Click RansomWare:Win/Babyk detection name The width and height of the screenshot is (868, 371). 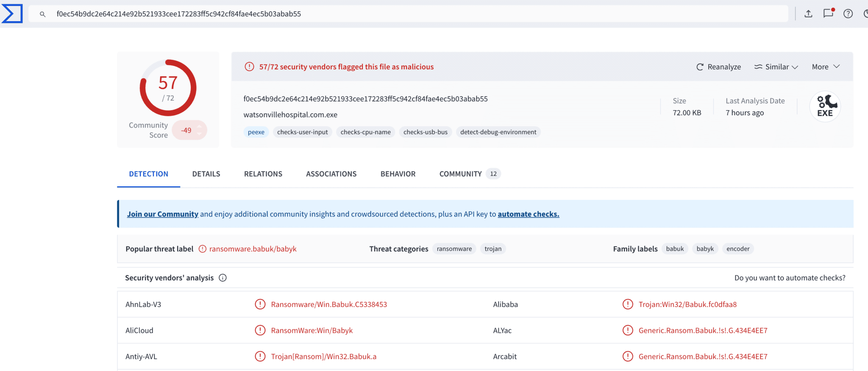coord(312,331)
